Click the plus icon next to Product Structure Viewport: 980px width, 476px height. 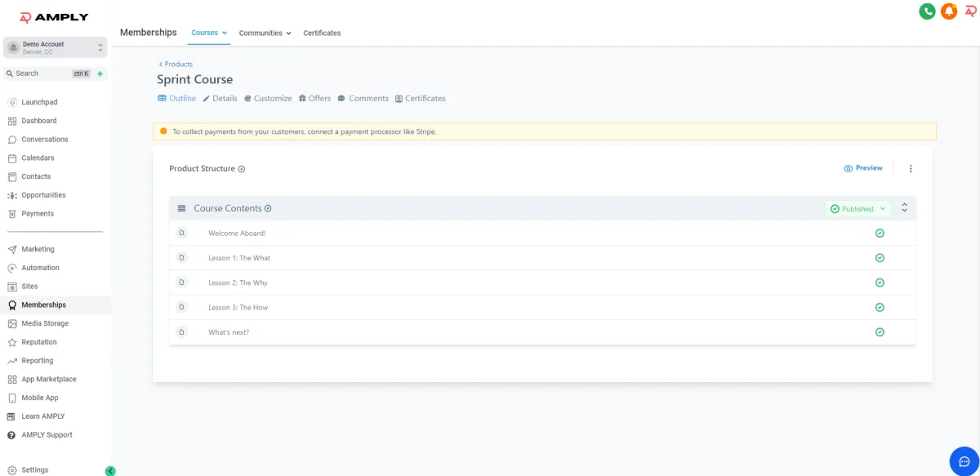[x=242, y=169]
